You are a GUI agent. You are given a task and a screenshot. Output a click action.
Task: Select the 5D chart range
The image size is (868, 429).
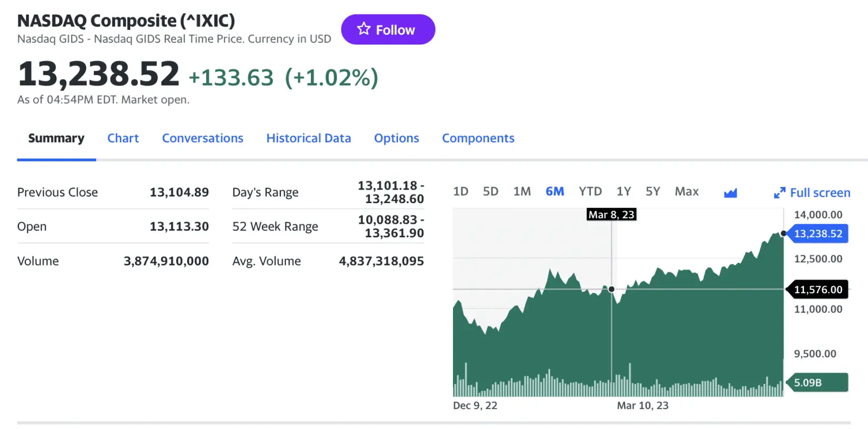point(490,192)
